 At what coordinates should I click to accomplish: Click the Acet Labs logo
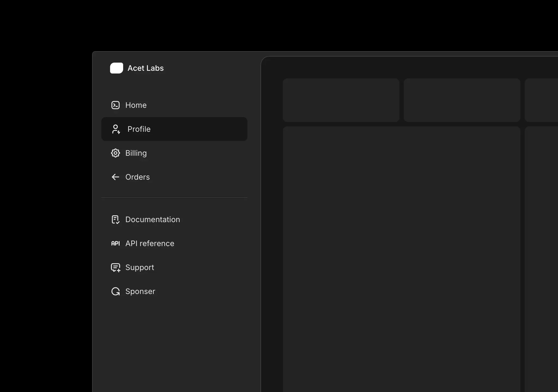click(117, 68)
